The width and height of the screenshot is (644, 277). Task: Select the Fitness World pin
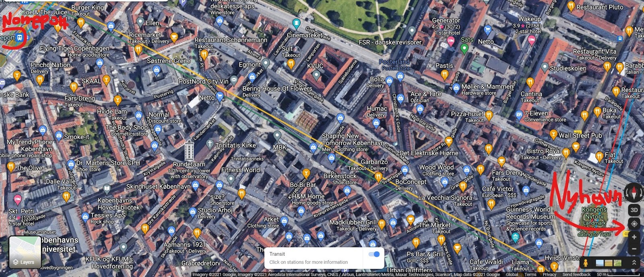[231, 179]
